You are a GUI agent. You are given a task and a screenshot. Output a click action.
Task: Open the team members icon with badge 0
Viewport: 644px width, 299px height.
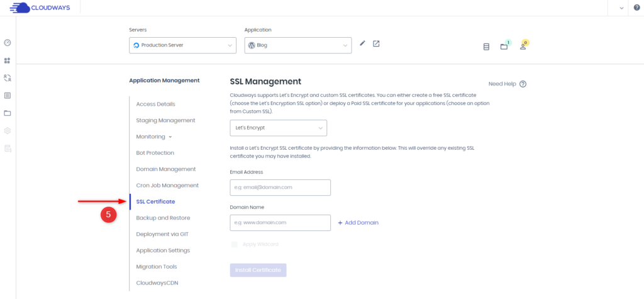coord(523,47)
